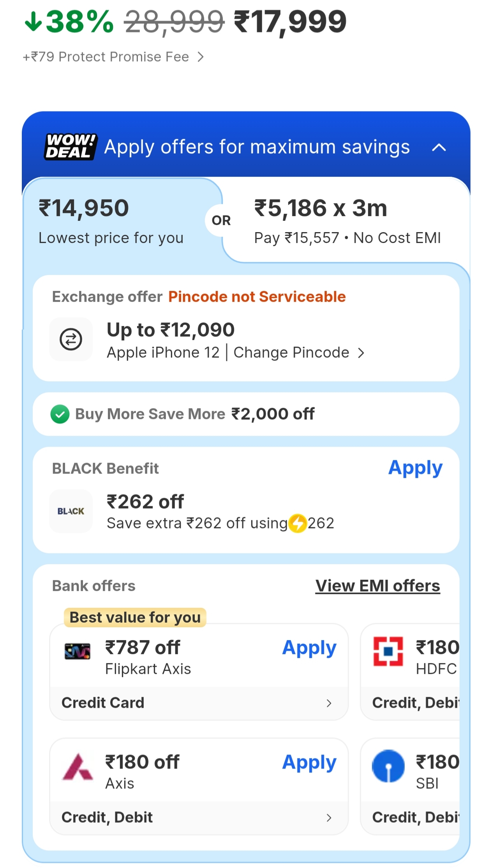Open Protect Promise Fee details chevron
Image resolution: width=492 pixels, height=868 pixels.
pyautogui.click(x=201, y=57)
